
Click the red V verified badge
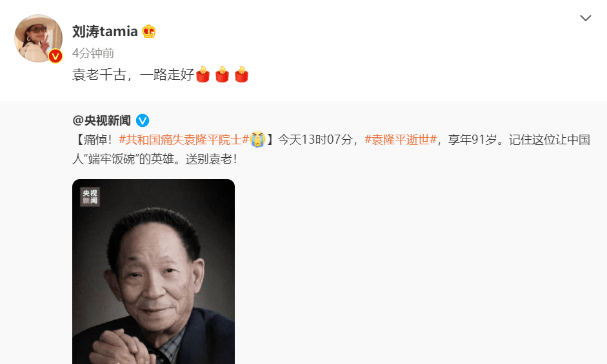[55, 57]
